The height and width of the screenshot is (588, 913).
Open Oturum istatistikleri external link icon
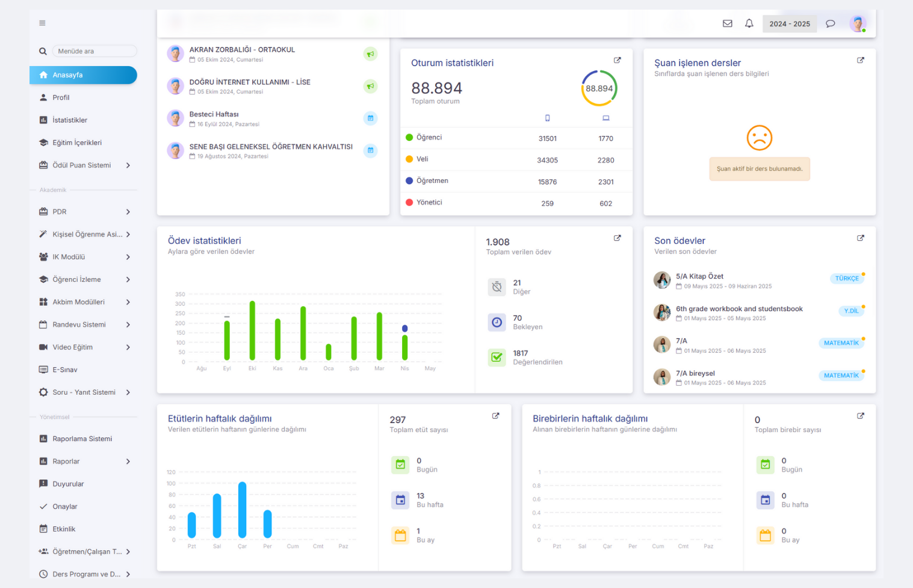[617, 60]
